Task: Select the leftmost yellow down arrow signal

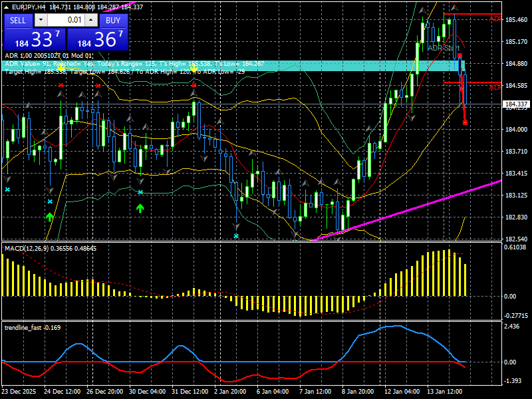Action: 61,69
